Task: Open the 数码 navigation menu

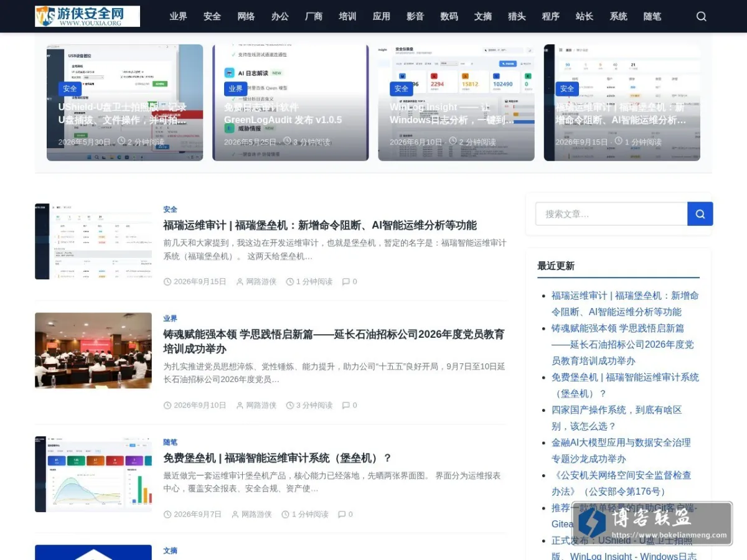Action: [449, 16]
